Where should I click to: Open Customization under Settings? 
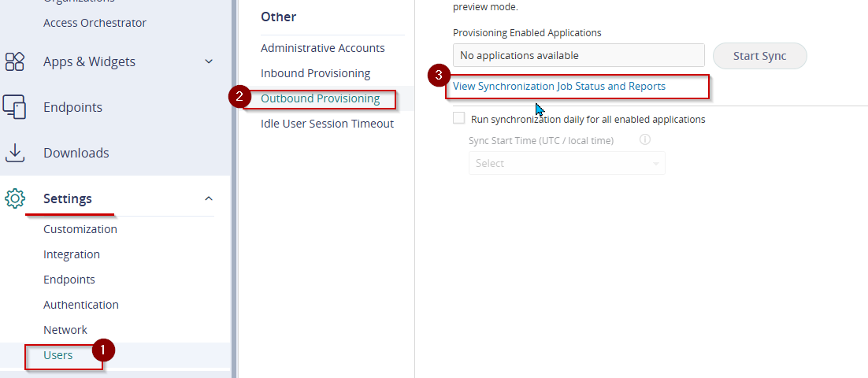coord(80,229)
